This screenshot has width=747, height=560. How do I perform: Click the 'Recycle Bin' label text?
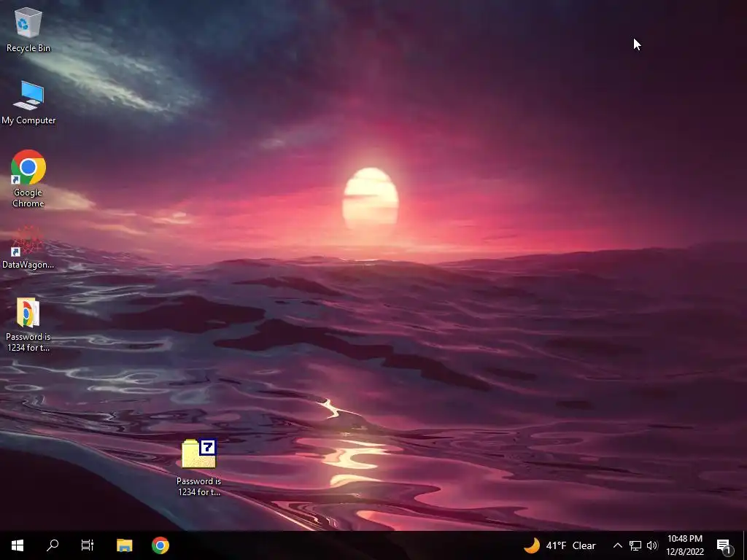pyautogui.click(x=28, y=48)
